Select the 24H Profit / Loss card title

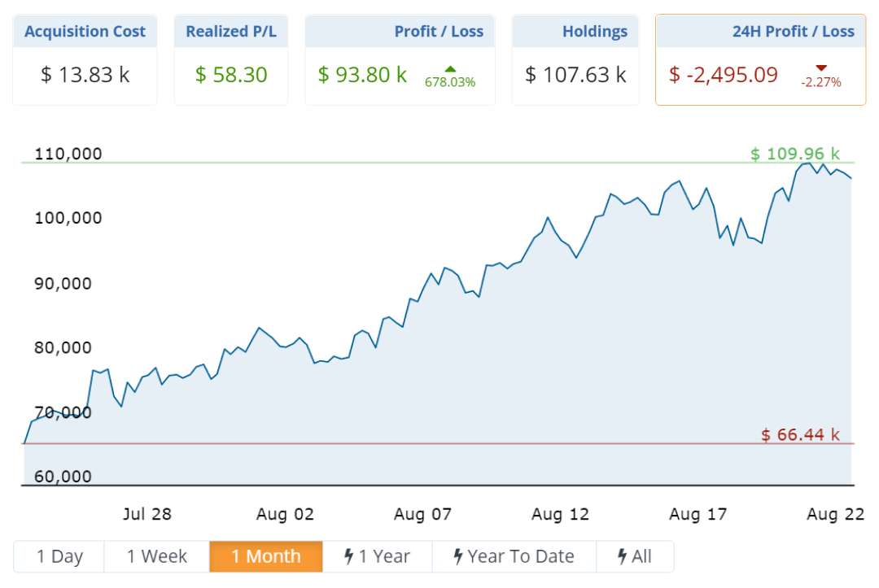click(794, 32)
